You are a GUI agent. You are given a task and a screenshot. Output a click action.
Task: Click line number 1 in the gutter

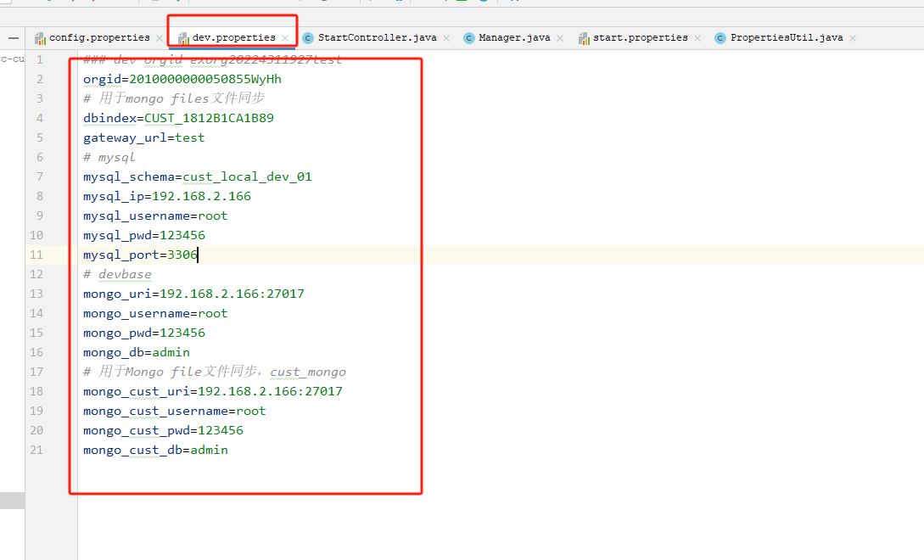coord(39,59)
